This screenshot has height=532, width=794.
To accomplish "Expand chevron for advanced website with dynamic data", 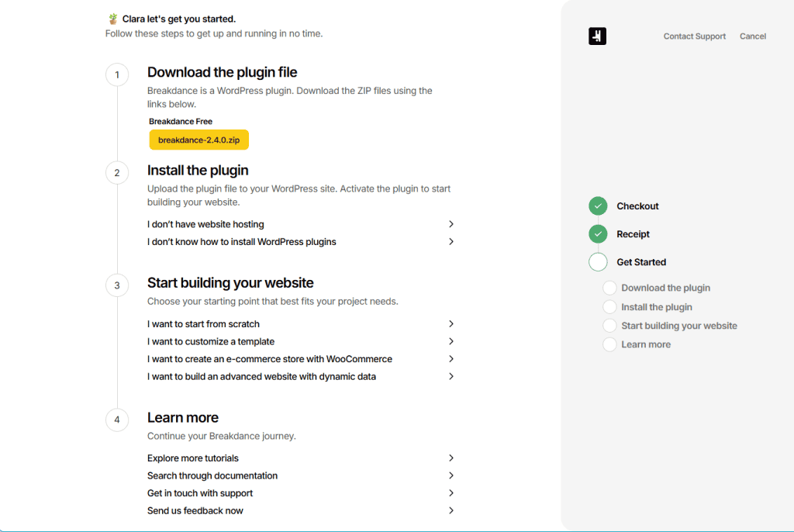I will [451, 376].
